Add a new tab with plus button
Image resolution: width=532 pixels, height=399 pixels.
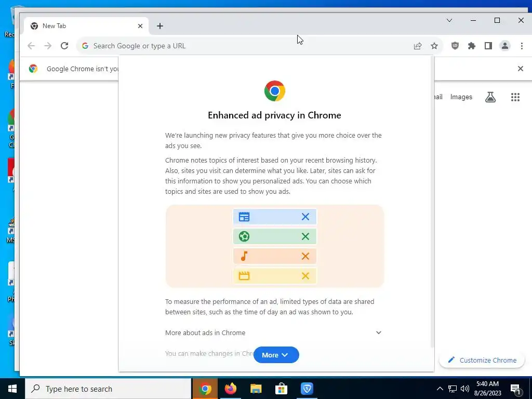(160, 26)
